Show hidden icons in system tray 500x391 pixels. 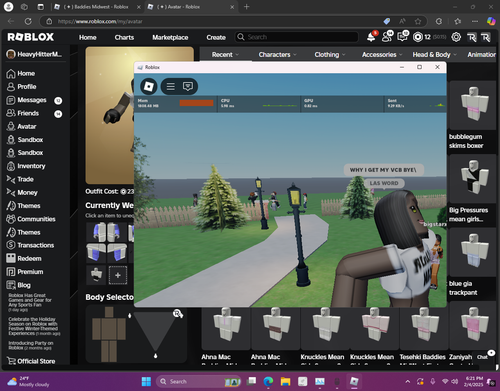[x=408, y=381]
